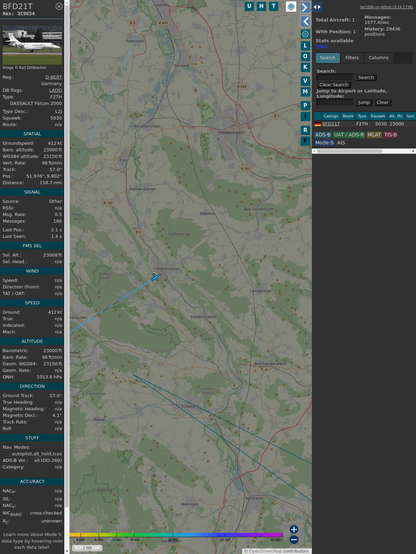Click the Clear Search button
Screen dimensions: 416x554
(x=334, y=85)
